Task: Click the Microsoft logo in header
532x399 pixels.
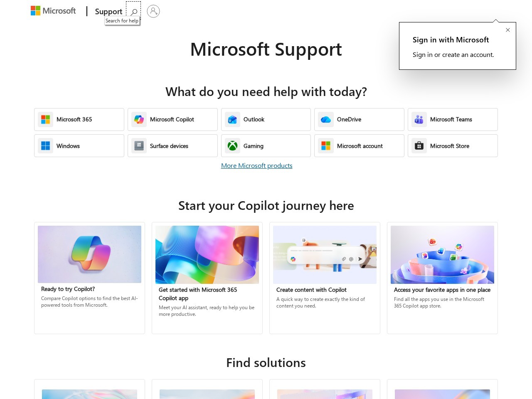Action: tap(53, 11)
